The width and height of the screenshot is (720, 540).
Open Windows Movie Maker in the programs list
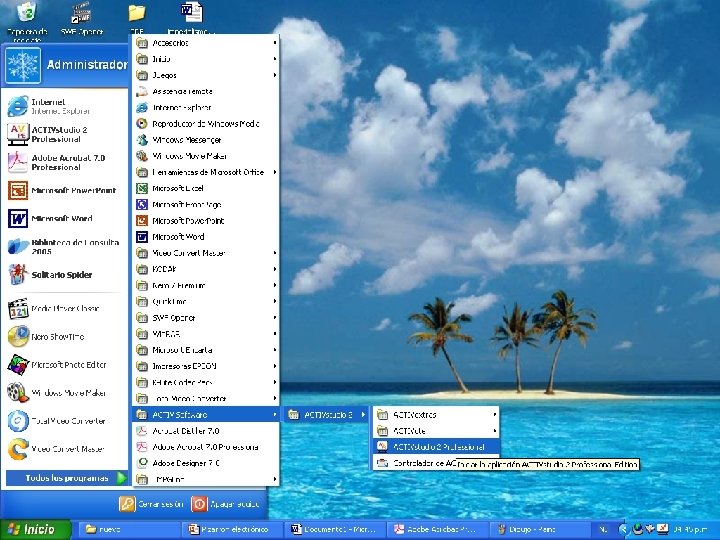(206, 156)
